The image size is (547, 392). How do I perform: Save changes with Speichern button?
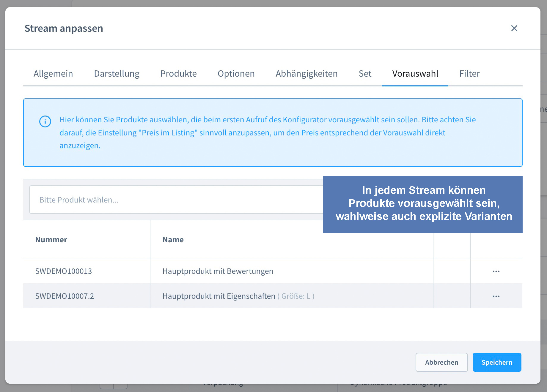point(497,362)
